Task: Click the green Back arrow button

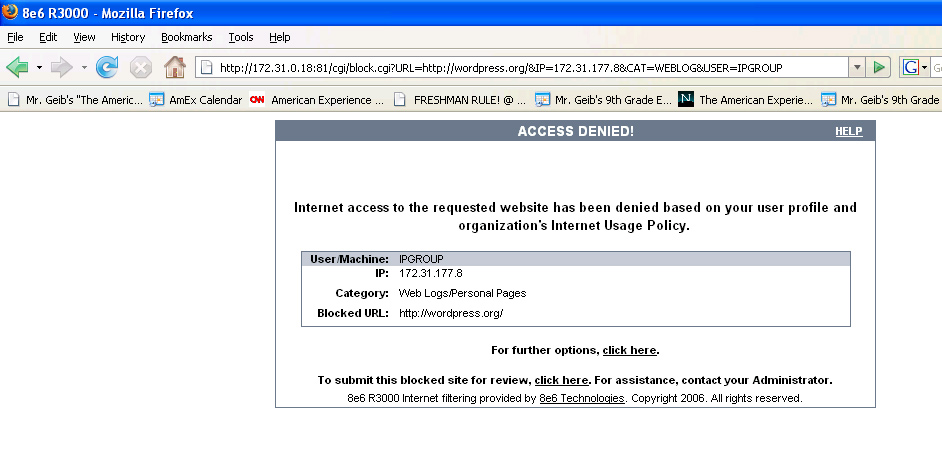Action: [17, 67]
